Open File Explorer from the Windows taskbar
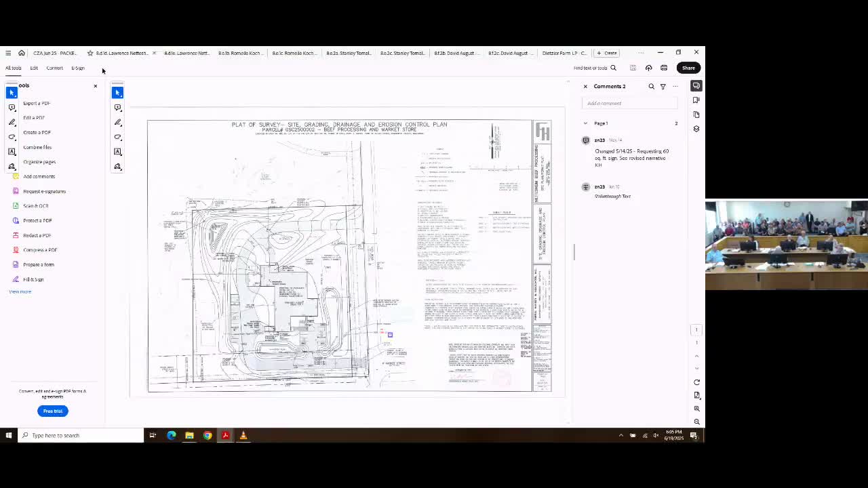 point(189,435)
